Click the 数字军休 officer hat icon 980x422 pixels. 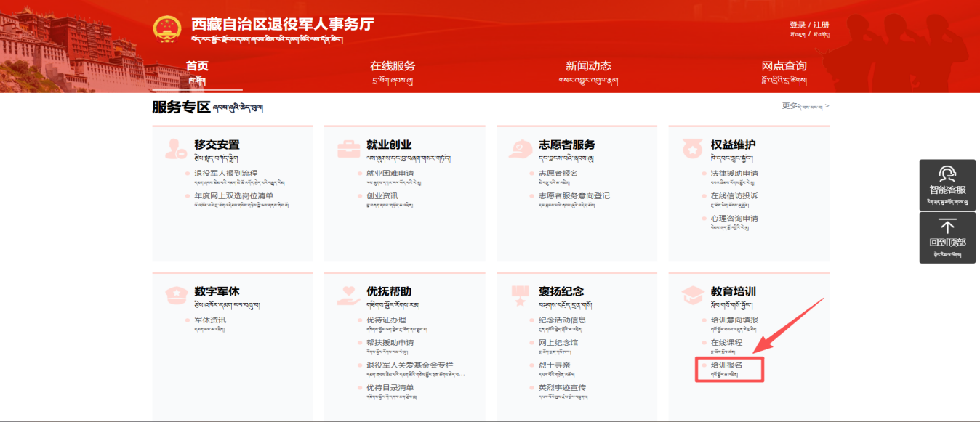[x=175, y=296]
